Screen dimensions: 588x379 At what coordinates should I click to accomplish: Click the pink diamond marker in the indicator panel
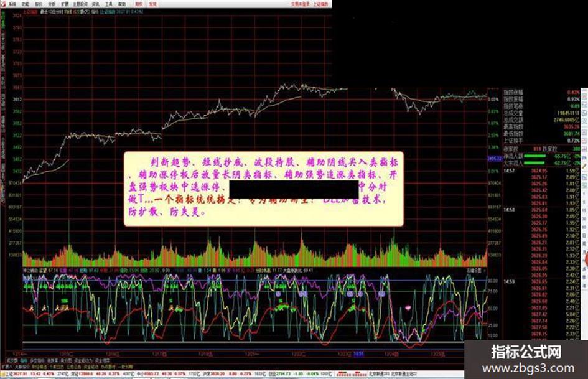[x=408, y=307]
